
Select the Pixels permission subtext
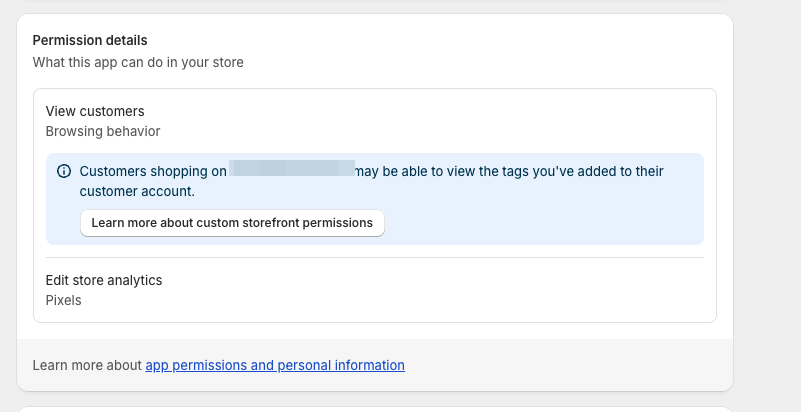[64, 300]
